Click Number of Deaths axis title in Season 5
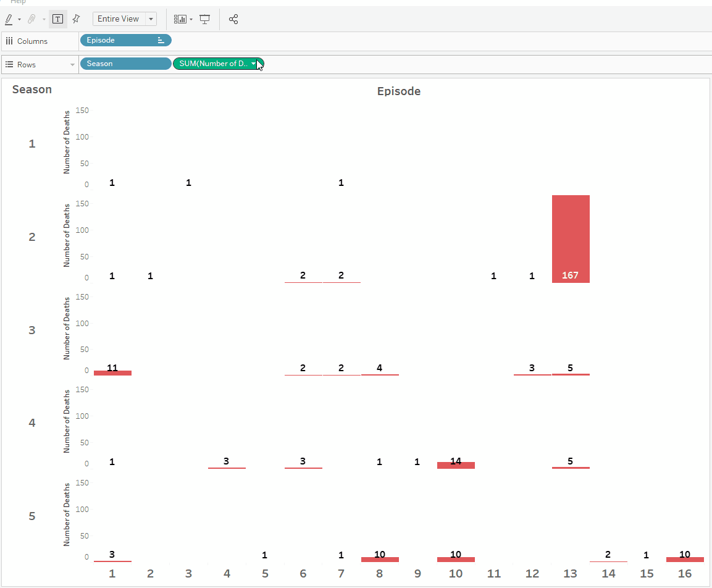Image resolution: width=712 pixels, height=588 pixels. tap(67, 514)
